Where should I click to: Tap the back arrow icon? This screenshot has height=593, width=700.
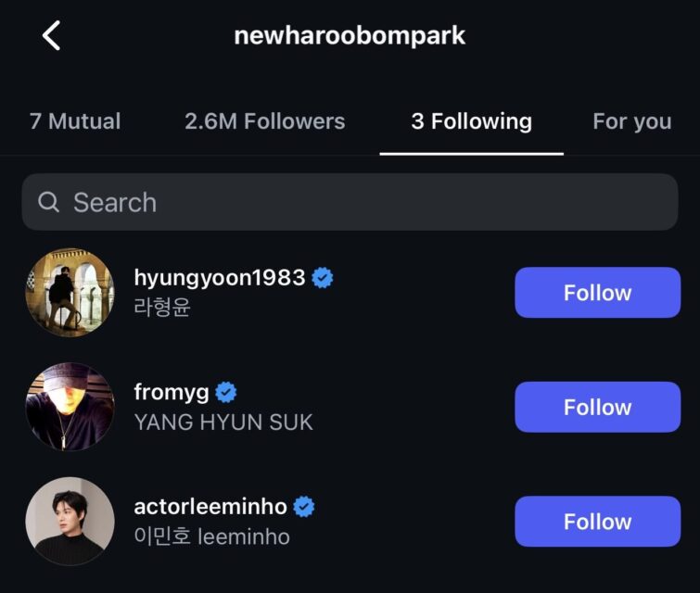point(51,36)
